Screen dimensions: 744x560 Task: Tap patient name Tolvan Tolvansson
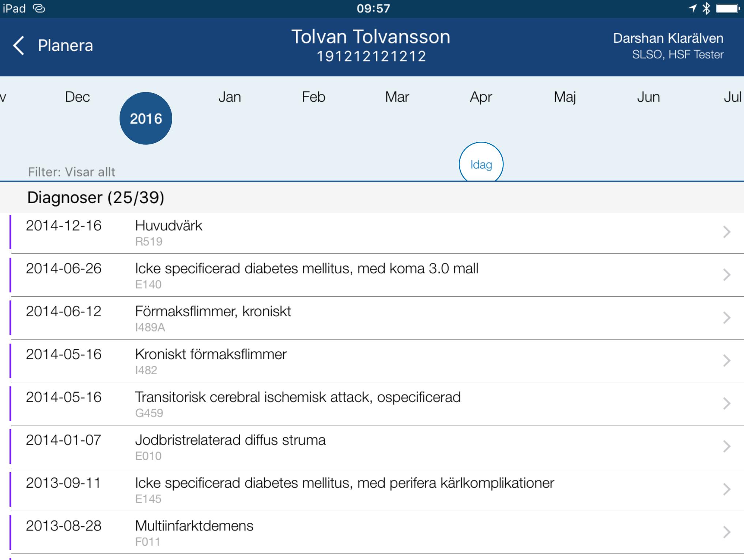point(371,37)
